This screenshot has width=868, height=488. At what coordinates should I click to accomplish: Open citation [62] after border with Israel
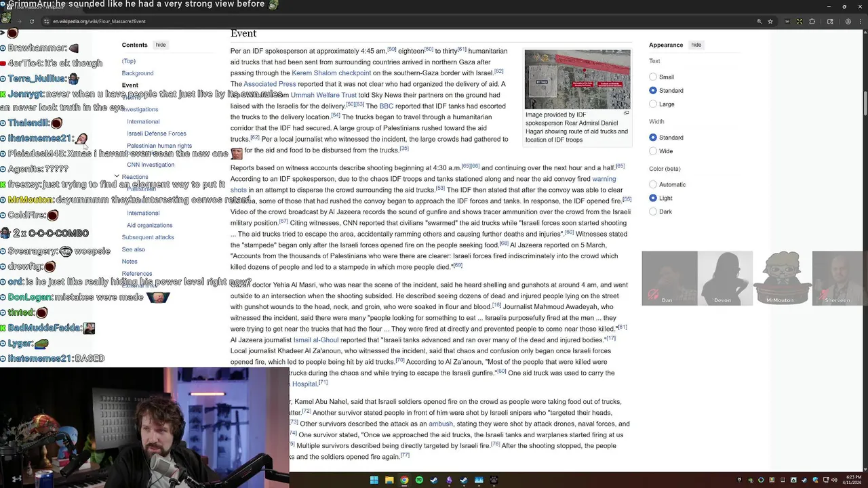498,71
